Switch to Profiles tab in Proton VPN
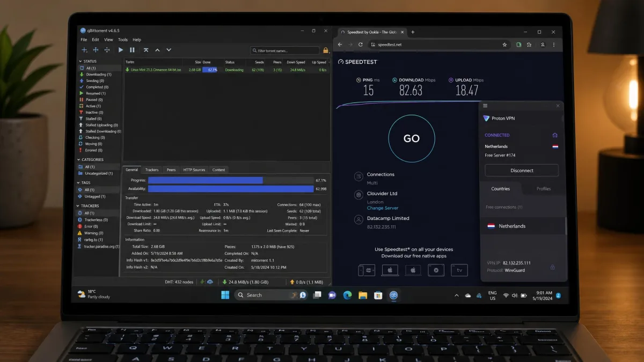The width and height of the screenshot is (644, 362). pyautogui.click(x=544, y=189)
